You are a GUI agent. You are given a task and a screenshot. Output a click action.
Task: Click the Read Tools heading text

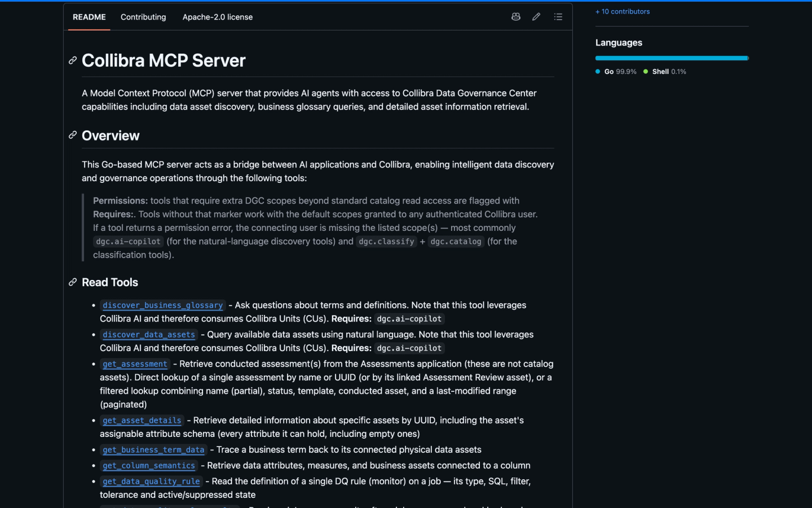(110, 282)
